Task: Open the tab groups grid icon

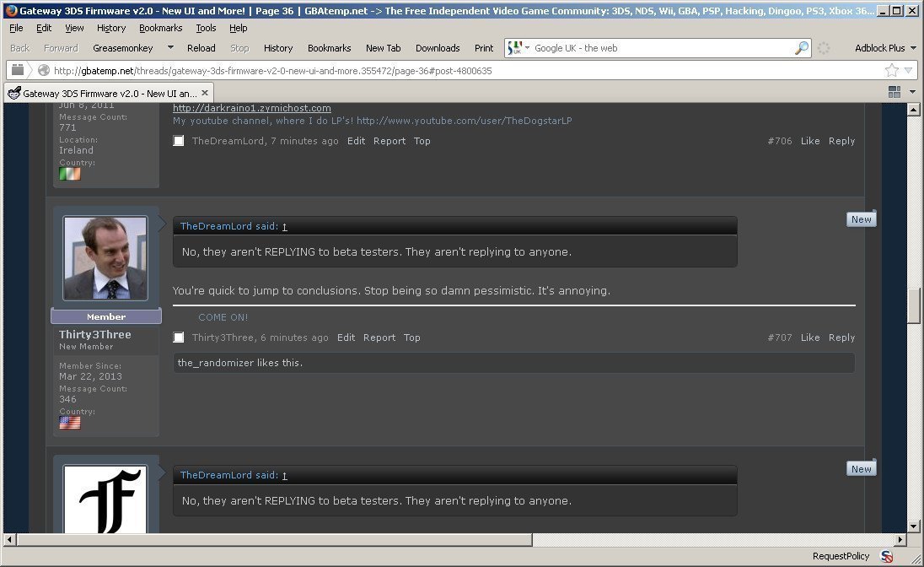Action: [894, 92]
